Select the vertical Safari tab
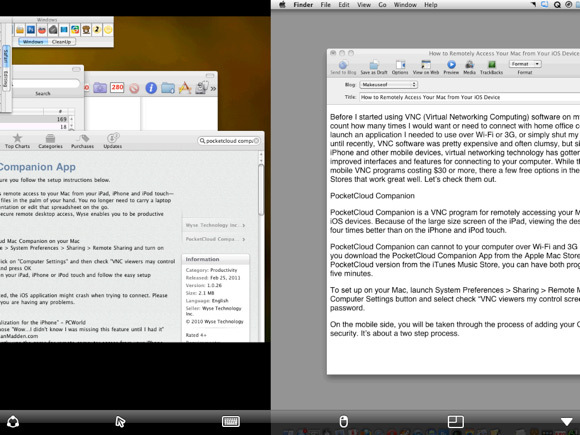This screenshot has width=580, height=435. pos(6,57)
